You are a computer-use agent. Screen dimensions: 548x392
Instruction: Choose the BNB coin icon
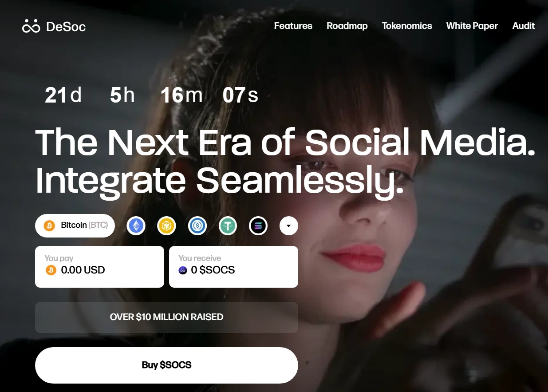(x=167, y=226)
